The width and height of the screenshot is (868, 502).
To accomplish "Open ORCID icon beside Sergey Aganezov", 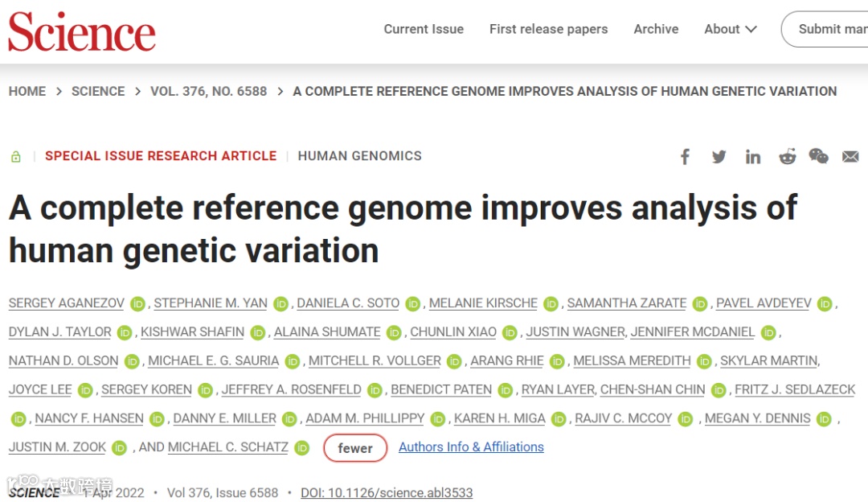I will [x=138, y=304].
